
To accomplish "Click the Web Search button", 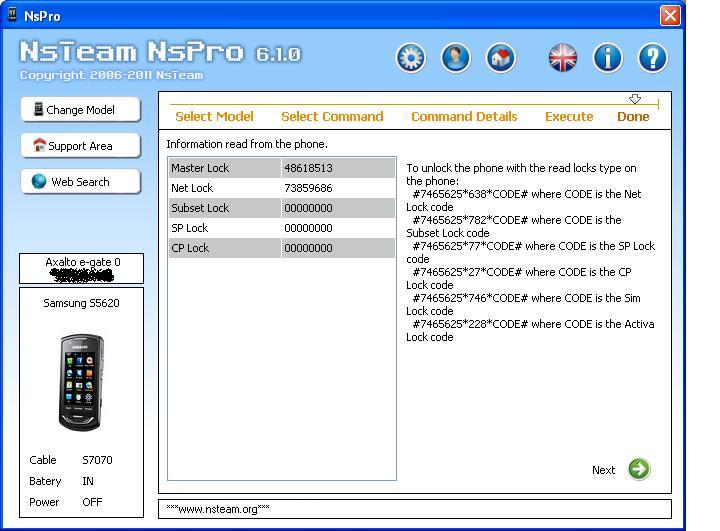I will click(80, 181).
